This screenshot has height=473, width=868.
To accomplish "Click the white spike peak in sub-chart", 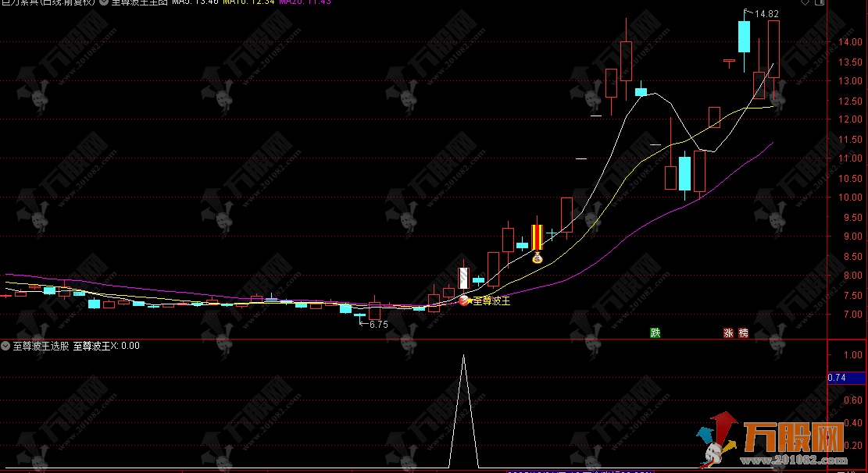I will 464,356.
